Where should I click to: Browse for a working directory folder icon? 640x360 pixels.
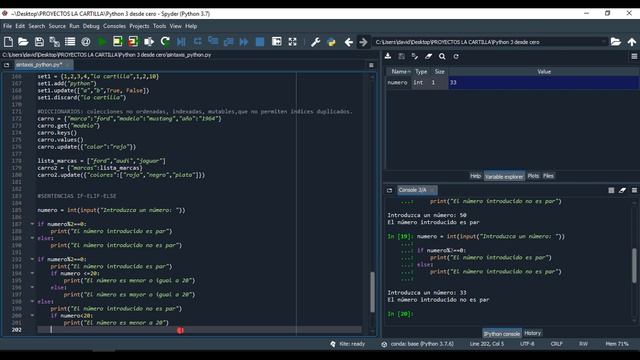pos(616,42)
